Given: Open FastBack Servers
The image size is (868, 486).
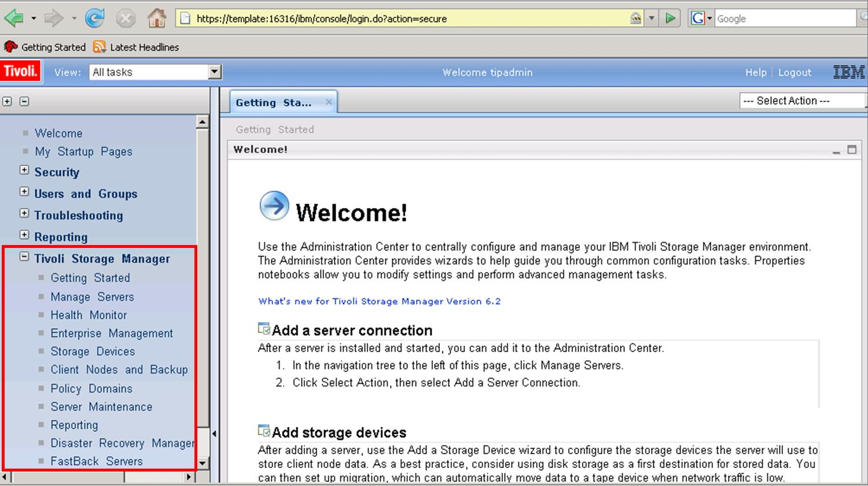Looking at the screenshot, I should click(x=97, y=462).
